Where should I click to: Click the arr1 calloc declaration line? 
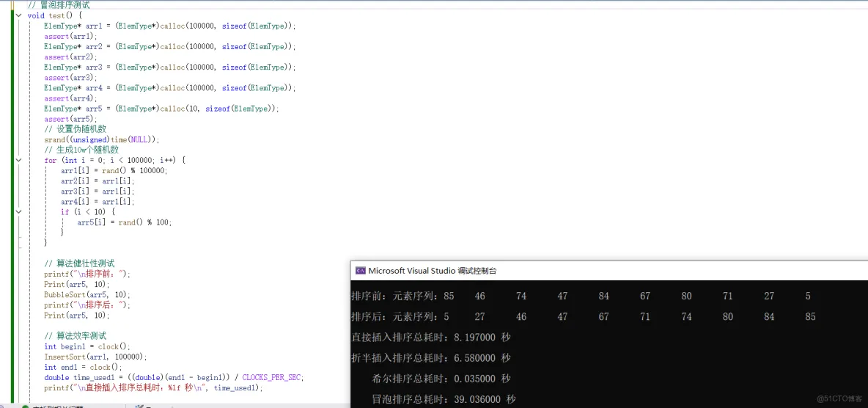[x=170, y=26]
